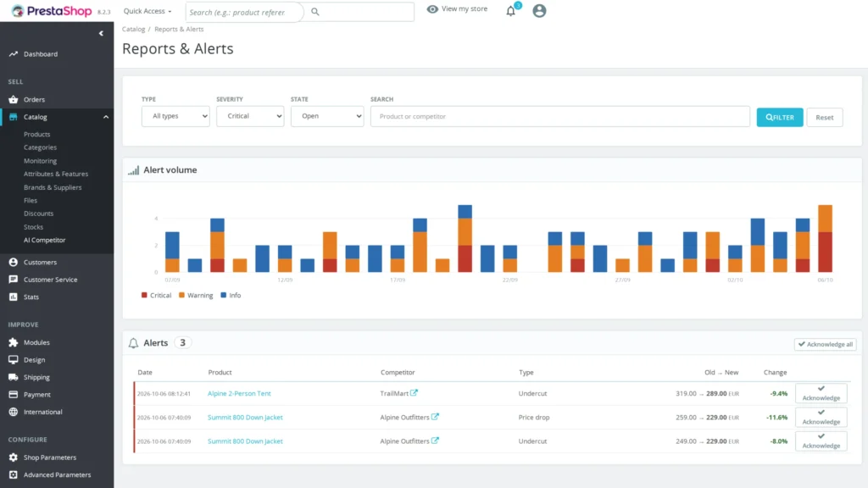Click the Alerts bell icon in panel header
This screenshot has height=488, width=868.
coord(133,343)
